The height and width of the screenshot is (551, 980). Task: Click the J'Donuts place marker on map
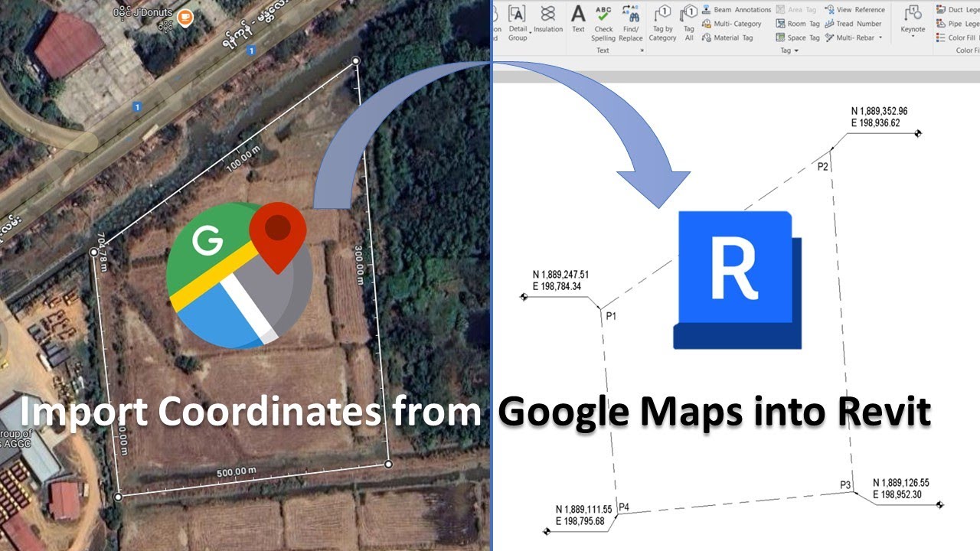185,16
